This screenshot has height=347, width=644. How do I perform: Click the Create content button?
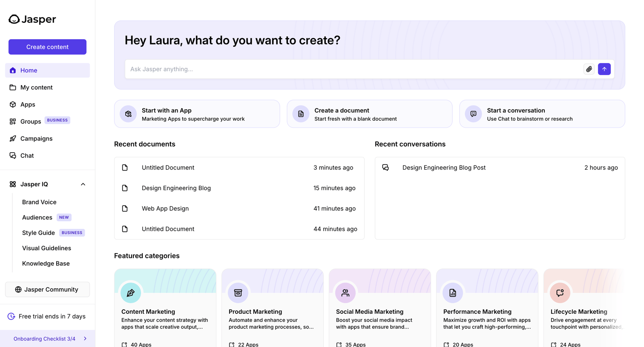tap(47, 47)
